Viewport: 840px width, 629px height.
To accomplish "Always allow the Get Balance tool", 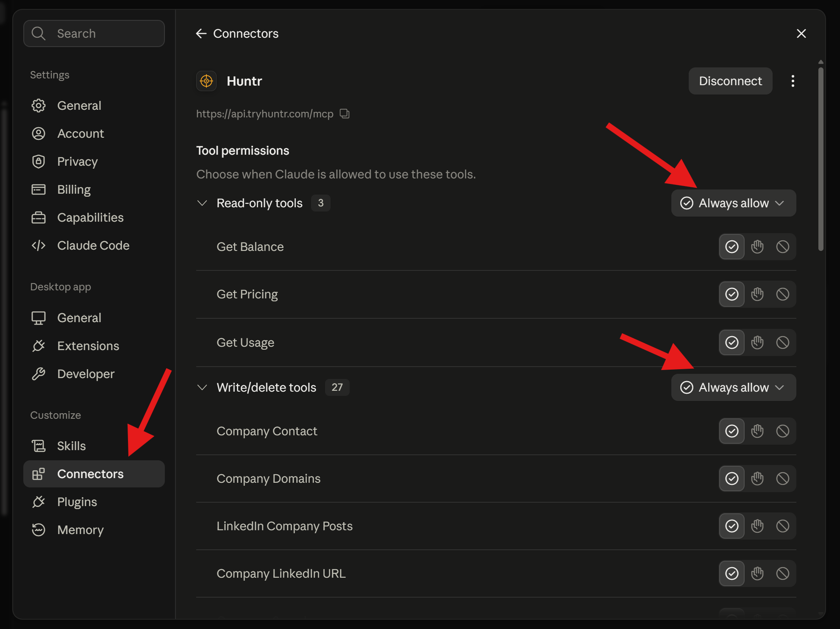I will [x=732, y=247].
